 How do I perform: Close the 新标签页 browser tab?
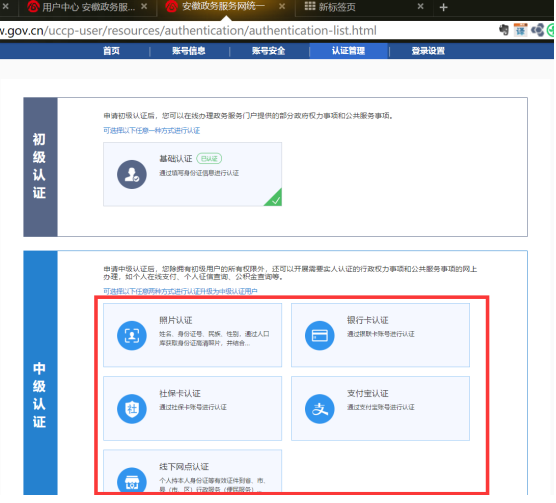[421, 7]
